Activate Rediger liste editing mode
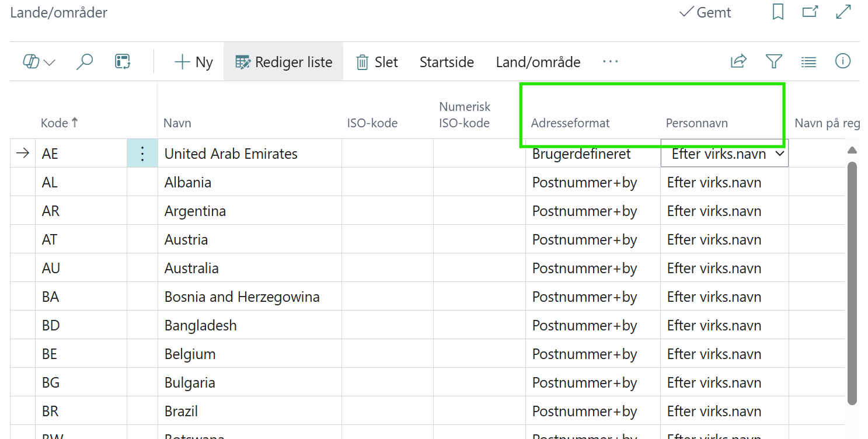The width and height of the screenshot is (868, 439). pos(283,61)
